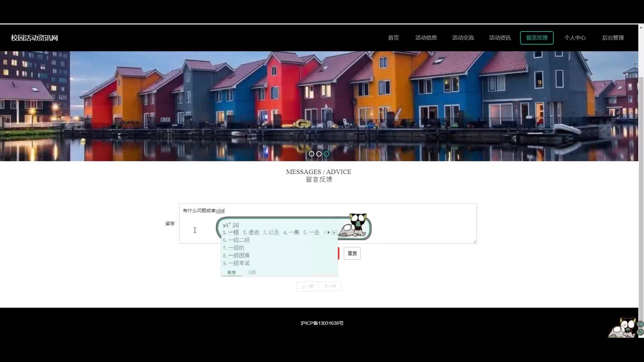This screenshot has height=362, width=644.
Task: Click the 校园活动资讯网 site logo text
Action: click(35, 38)
